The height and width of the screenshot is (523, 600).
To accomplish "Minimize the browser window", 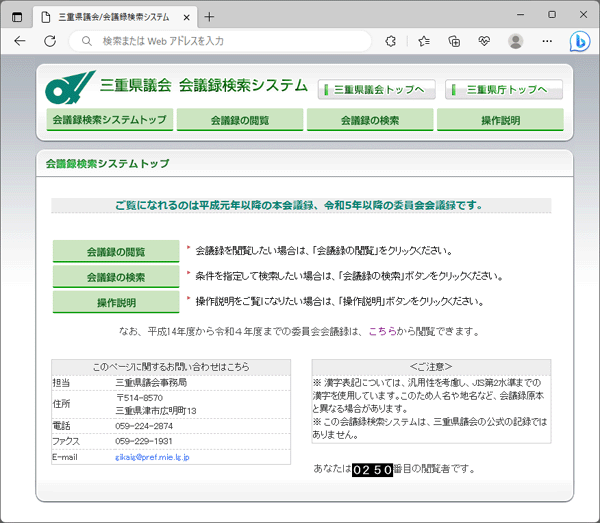I will (x=520, y=15).
